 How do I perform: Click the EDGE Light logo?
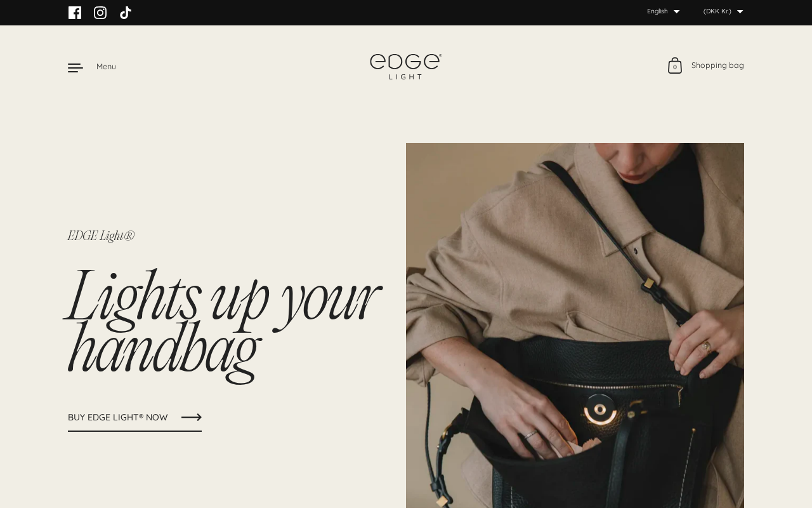[x=406, y=66]
